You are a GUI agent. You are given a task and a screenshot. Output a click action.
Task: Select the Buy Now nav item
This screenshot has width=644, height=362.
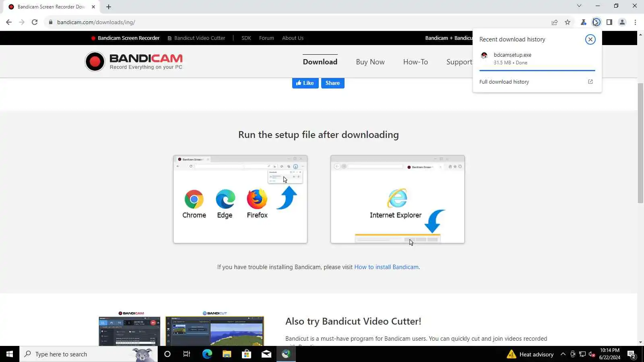click(x=370, y=62)
